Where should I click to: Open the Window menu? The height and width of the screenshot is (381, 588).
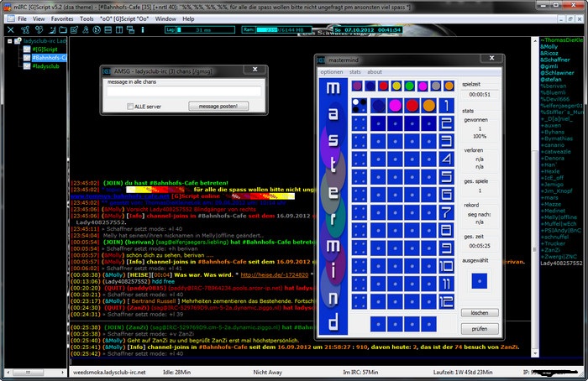(x=165, y=18)
